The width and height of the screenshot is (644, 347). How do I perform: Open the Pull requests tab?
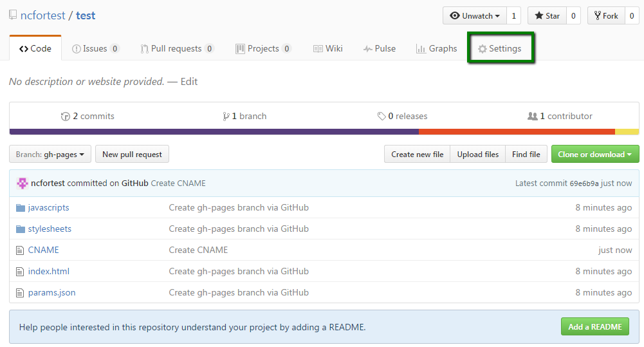[177, 48]
